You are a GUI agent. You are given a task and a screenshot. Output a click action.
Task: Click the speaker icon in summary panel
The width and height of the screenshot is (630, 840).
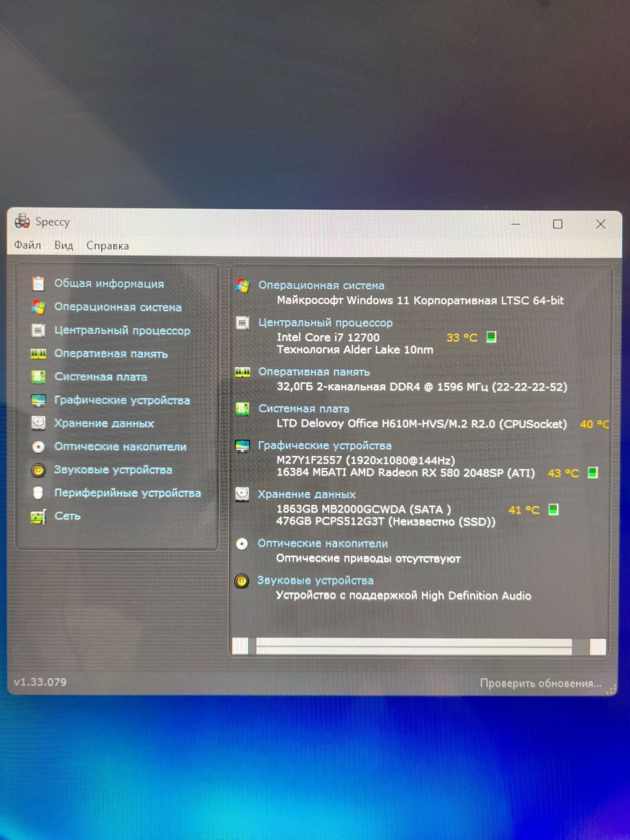point(241,581)
